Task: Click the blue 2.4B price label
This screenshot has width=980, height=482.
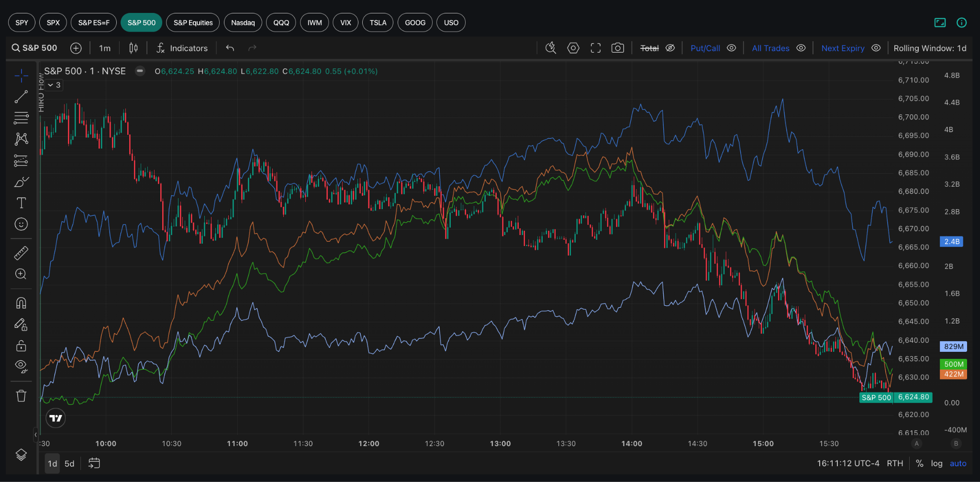Action: 951,242
